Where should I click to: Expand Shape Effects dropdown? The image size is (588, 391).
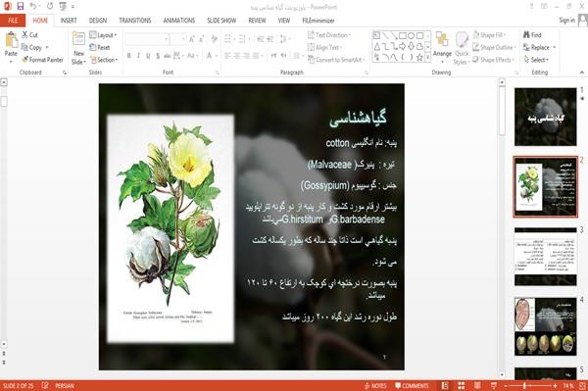pos(494,60)
